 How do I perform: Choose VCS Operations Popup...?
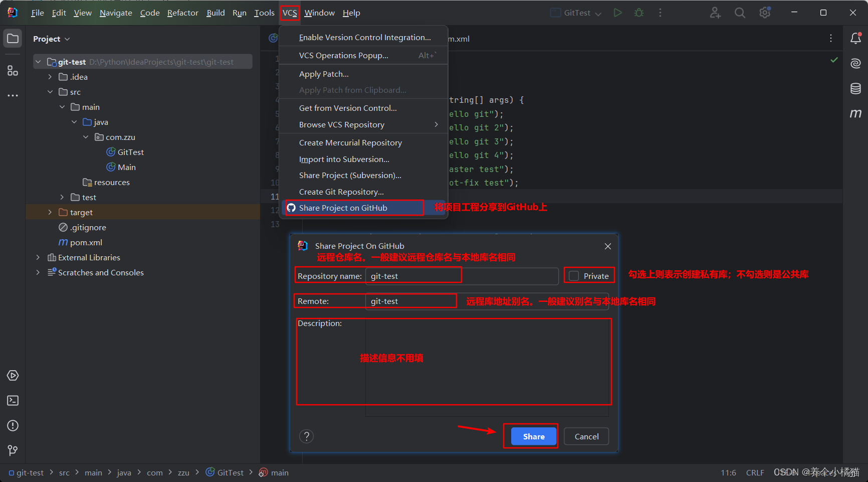coord(363,55)
